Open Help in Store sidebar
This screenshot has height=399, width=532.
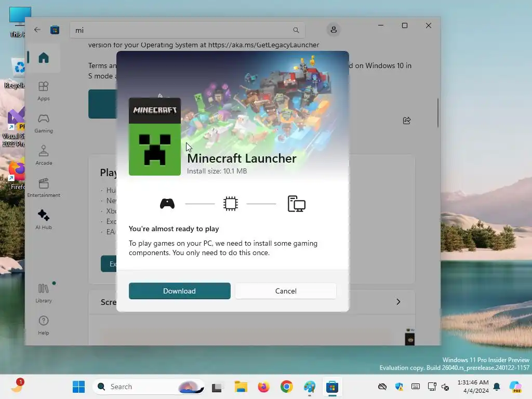[44, 325]
